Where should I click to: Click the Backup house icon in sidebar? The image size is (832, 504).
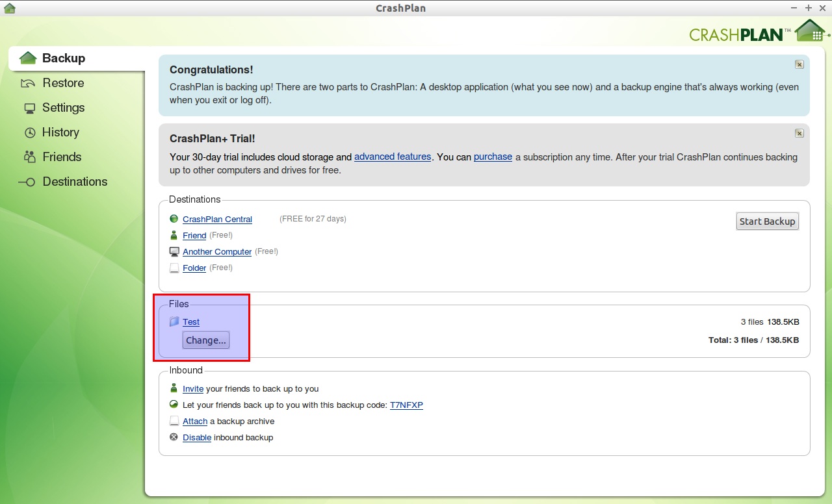pos(28,58)
